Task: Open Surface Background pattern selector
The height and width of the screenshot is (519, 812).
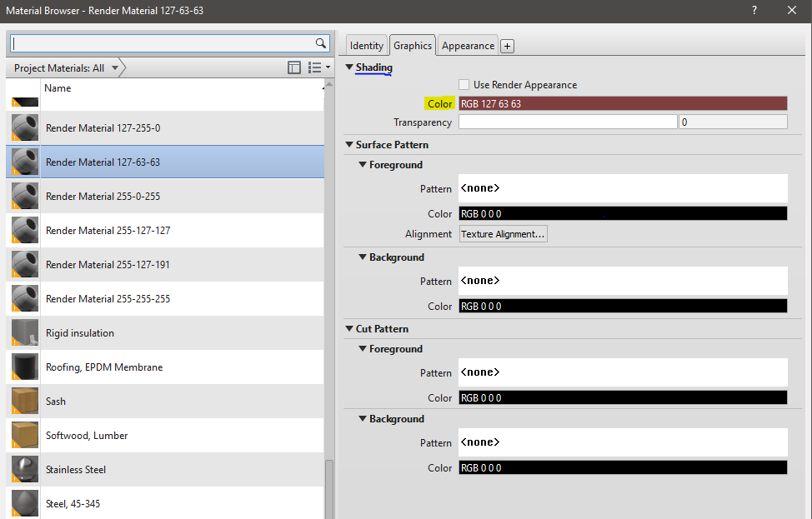Action: tap(623, 281)
